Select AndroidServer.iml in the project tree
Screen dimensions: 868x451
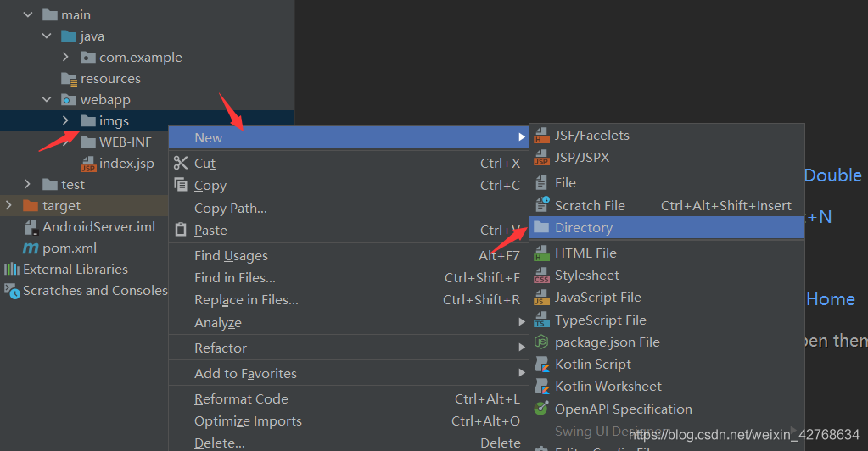tap(98, 227)
